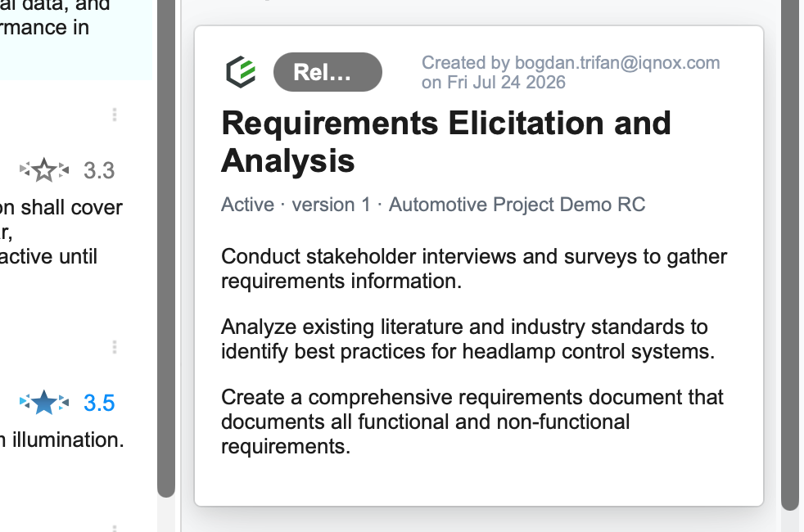Click the gray "Rel..." type badge
Image resolution: width=804 pixels, height=532 pixels.
click(x=327, y=72)
